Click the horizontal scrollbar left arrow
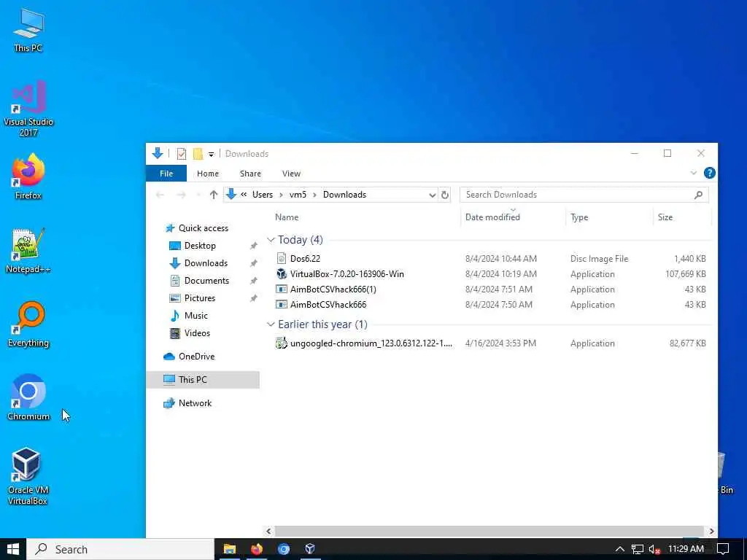Image resolution: width=747 pixels, height=560 pixels. 268,531
